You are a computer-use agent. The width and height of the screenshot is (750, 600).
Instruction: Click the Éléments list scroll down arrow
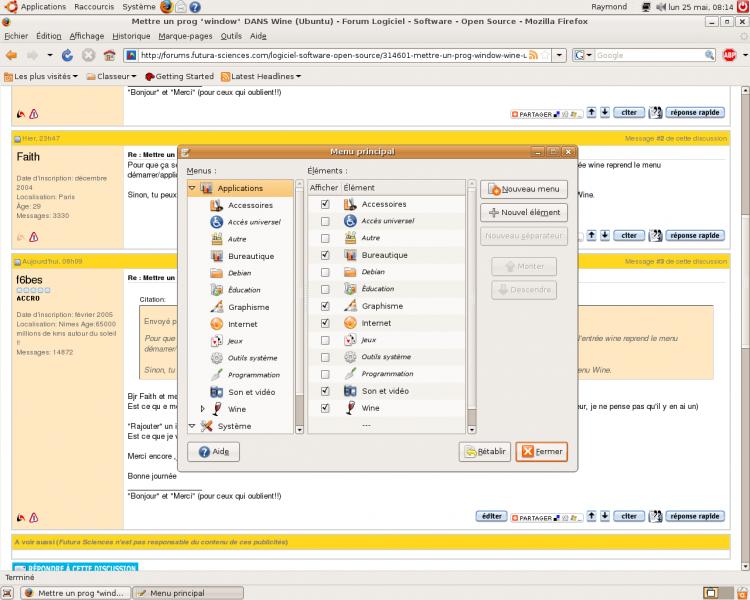tap(472, 430)
